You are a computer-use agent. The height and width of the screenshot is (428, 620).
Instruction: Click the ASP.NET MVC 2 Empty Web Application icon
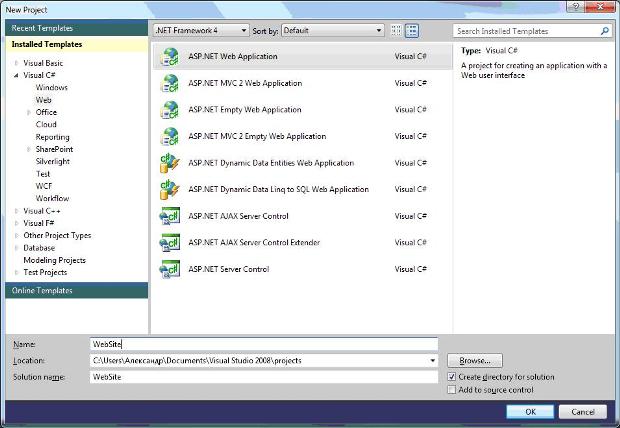[170, 136]
